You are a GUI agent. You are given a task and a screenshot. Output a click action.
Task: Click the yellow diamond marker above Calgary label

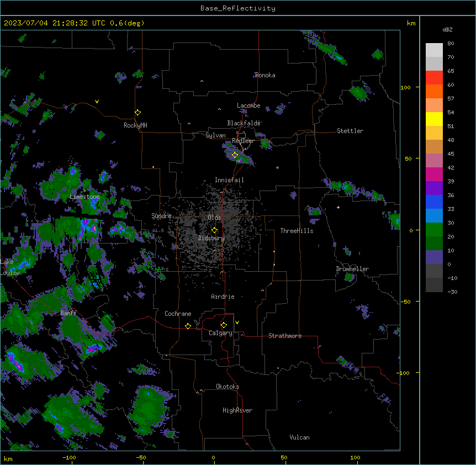click(224, 325)
